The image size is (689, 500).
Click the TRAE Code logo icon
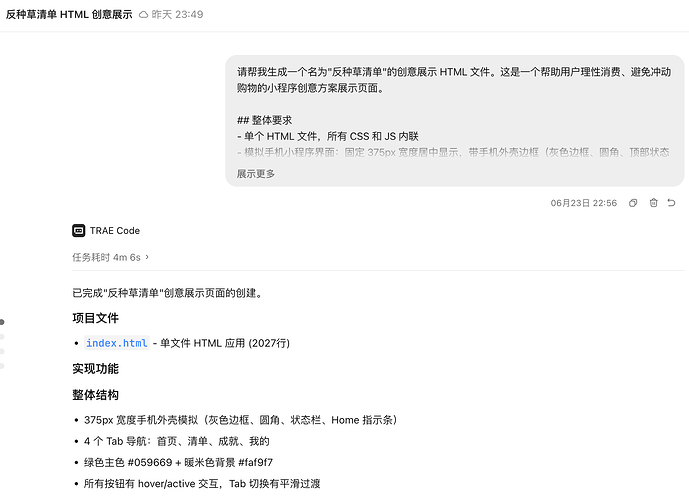coord(79,231)
